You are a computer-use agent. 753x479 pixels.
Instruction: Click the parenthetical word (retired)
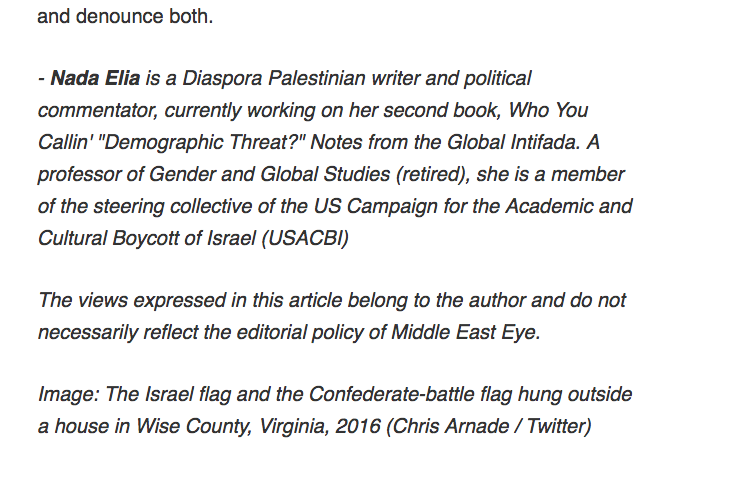433,174
